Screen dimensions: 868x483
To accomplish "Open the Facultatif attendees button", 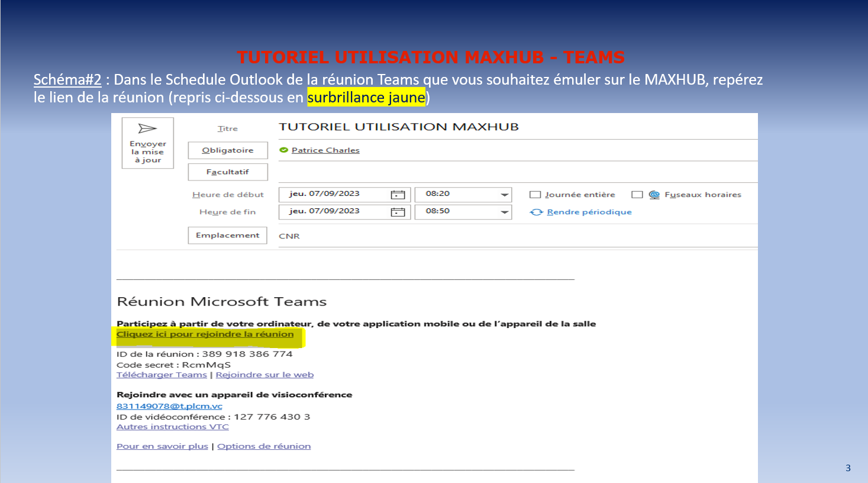I will point(228,172).
